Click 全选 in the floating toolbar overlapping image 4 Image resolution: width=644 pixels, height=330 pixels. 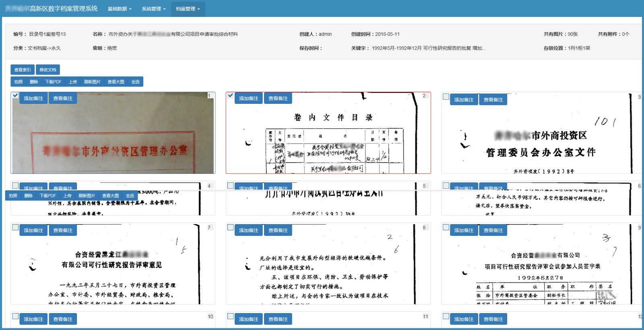(x=130, y=196)
